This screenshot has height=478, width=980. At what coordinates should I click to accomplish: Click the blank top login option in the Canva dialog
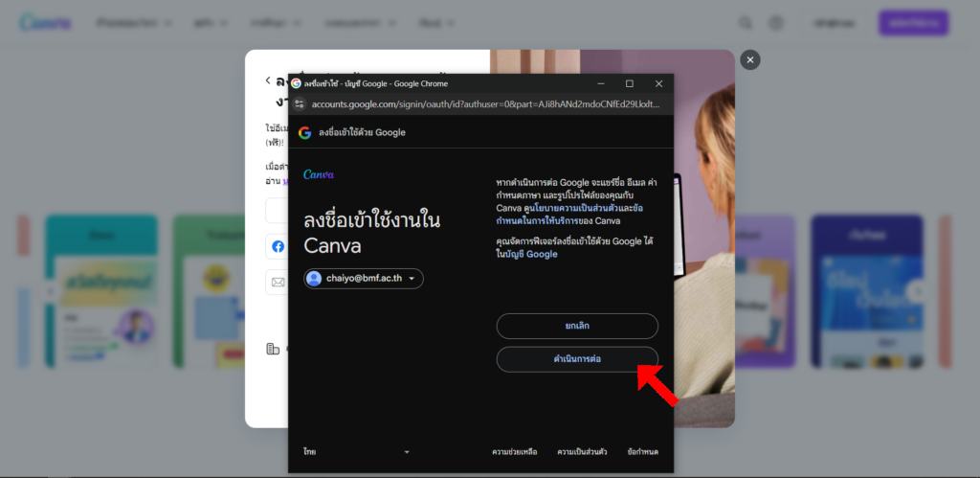277,211
